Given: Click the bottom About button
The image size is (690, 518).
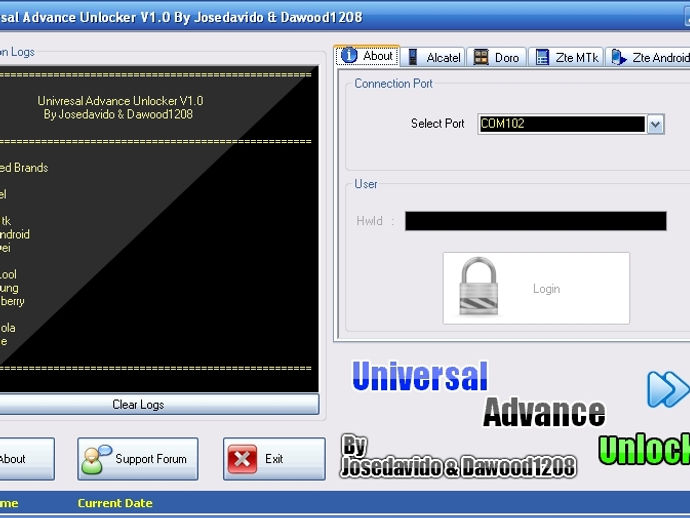Looking at the screenshot, I should 27,459.
